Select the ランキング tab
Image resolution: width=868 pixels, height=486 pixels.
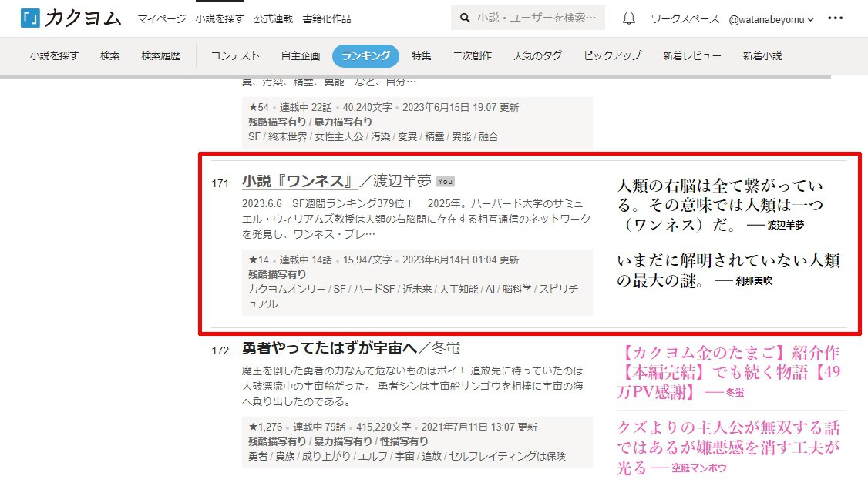pos(365,55)
